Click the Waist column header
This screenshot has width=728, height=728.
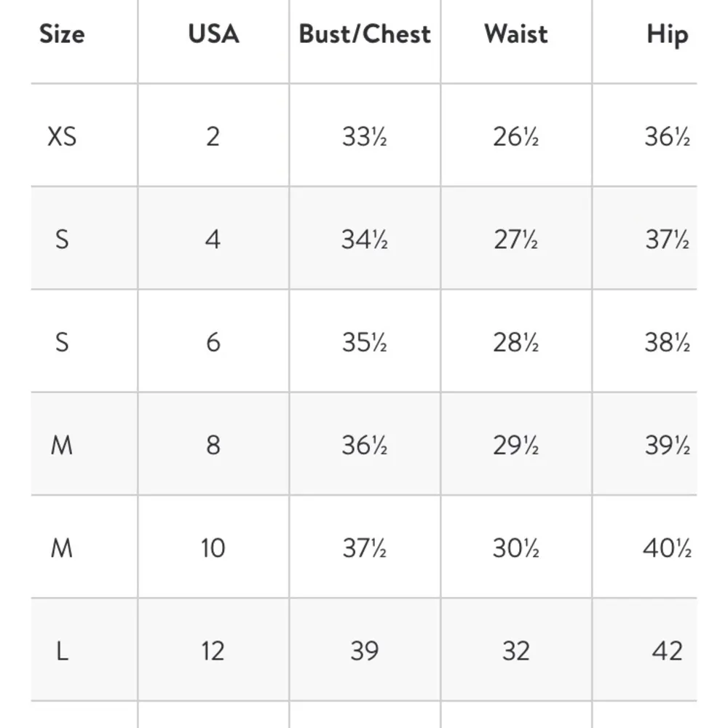click(x=515, y=34)
